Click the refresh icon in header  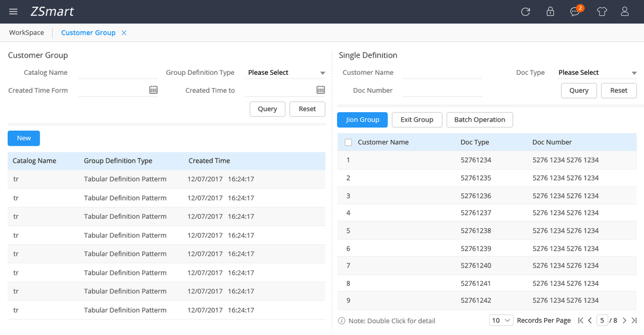pyautogui.click(x=525, y=12)
